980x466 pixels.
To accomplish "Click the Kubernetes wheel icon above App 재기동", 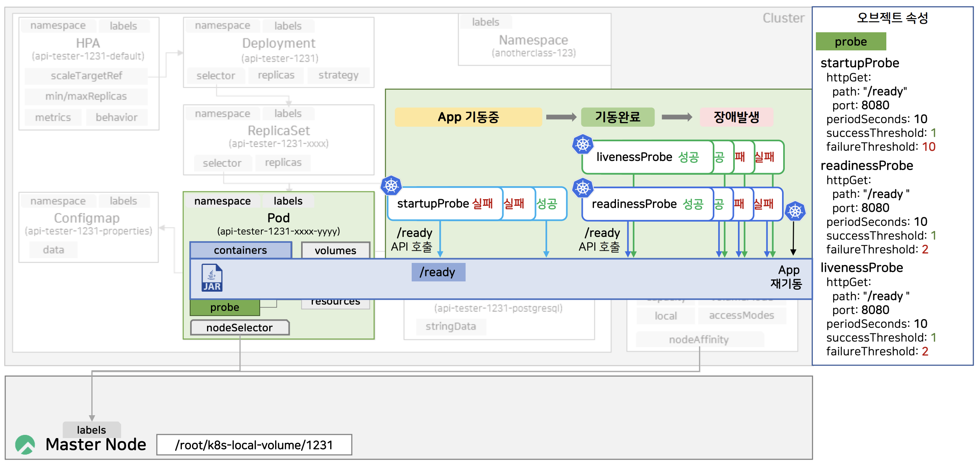I will pyautogui.click(x=795, y=211).
